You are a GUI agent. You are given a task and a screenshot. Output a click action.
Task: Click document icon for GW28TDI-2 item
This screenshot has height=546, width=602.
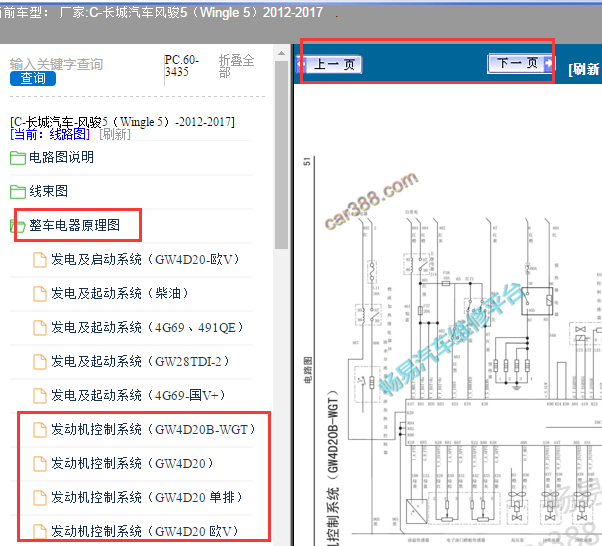tap(40, 361)
